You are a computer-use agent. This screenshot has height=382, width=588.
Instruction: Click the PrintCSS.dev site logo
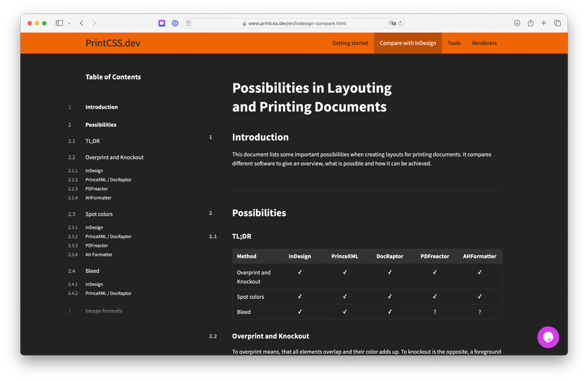pyautogui.click(x=113, y=43)
